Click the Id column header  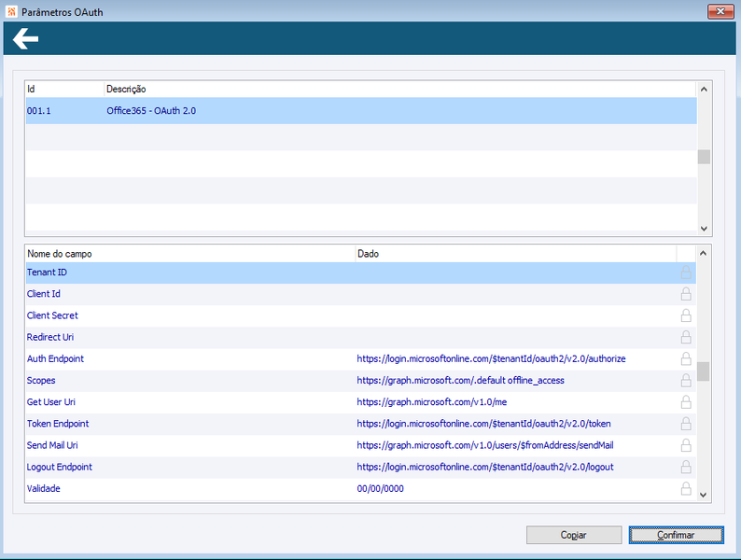(x=64, y=90)
